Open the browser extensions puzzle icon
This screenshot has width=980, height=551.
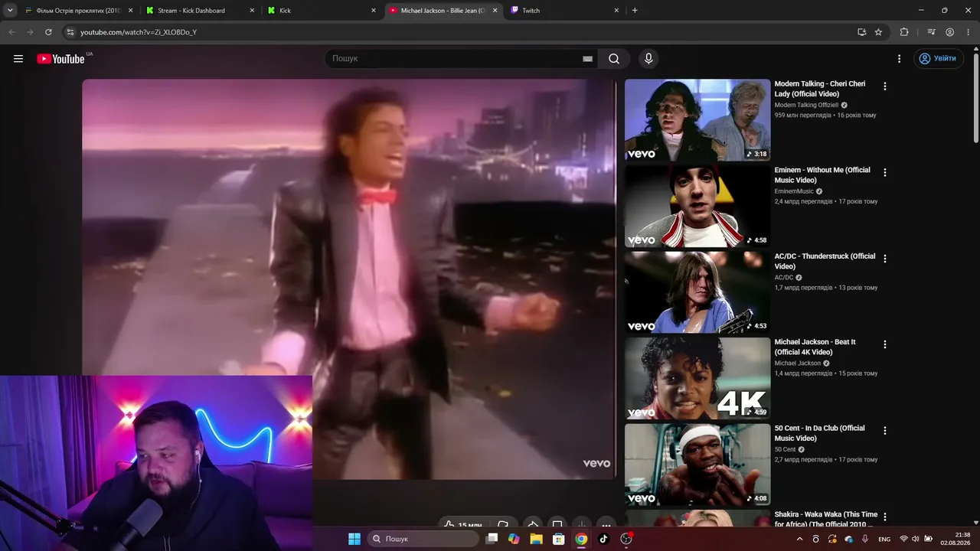point(904,32)
